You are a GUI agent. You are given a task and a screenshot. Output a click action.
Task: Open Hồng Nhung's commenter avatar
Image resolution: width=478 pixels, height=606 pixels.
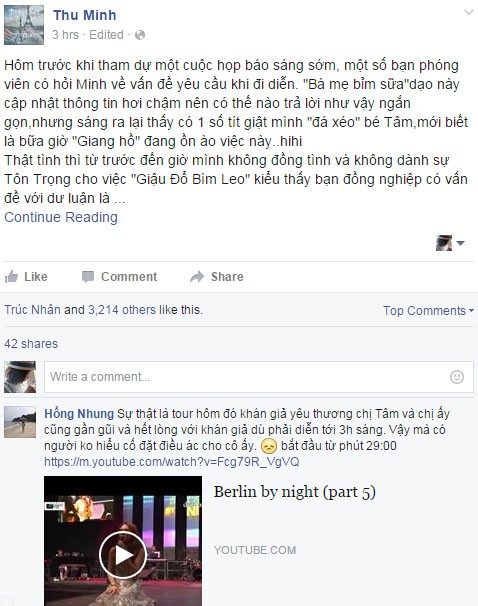tap(20, 422)
